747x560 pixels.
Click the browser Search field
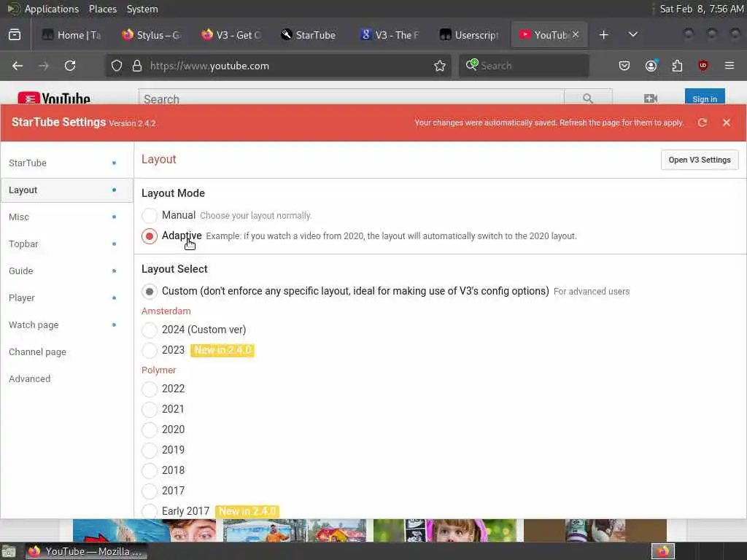(524, 66)
